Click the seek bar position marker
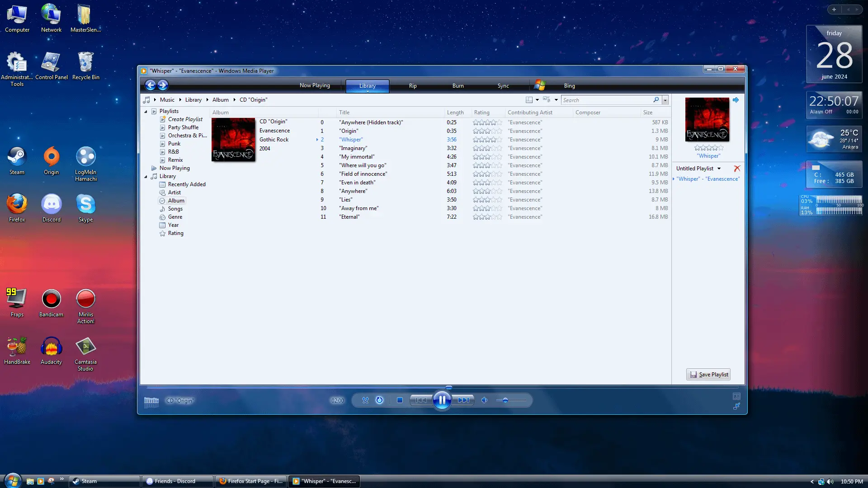 click(449, 388)
